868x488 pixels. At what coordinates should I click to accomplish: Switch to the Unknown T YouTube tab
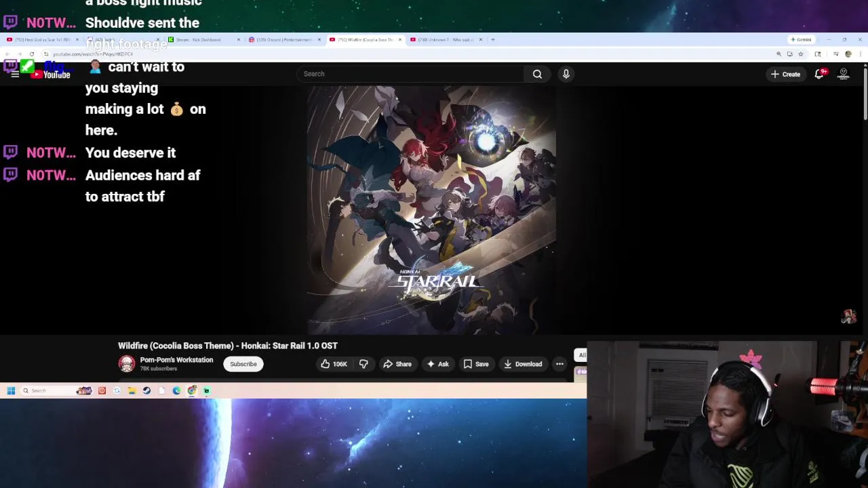[x=446, y=39]
